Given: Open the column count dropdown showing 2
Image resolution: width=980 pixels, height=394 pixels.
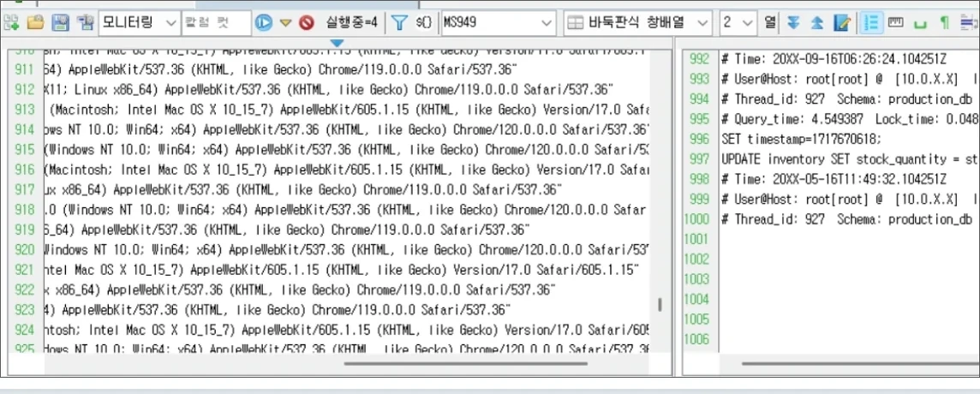Looking at the screenshot, I should pyautogui.click(x=738, y=23).
